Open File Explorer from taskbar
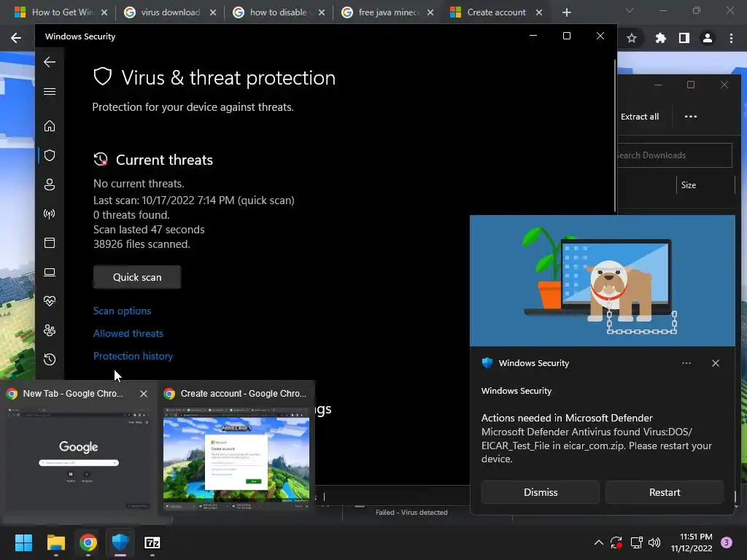747x560 pixels. (x=55, y=542)
